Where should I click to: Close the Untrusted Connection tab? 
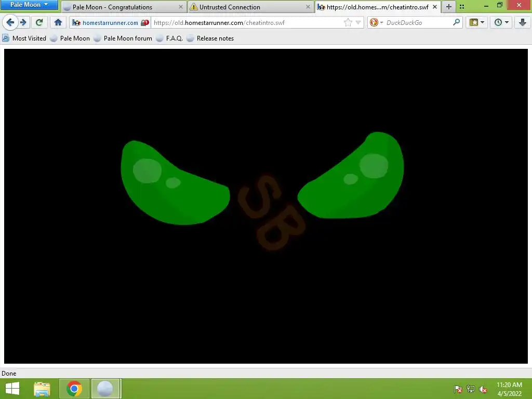pos(308,7)
